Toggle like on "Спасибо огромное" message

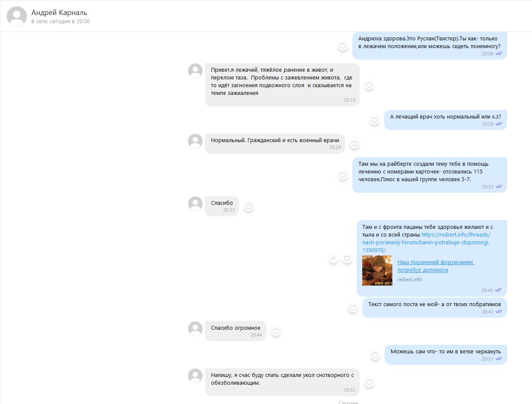coord(276,331)
